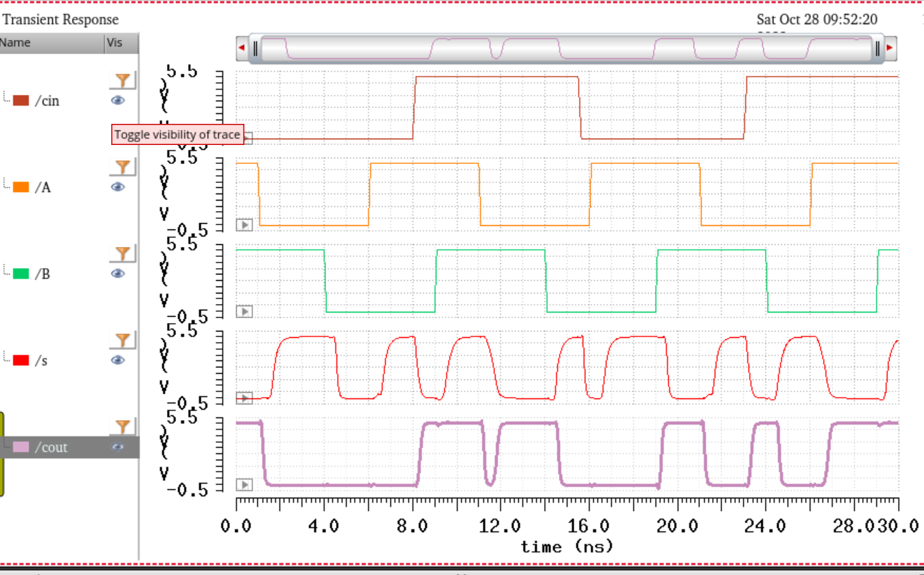The image size is (924, 575).
Task: Select the /s signal name
Action: tap(41, 360)
